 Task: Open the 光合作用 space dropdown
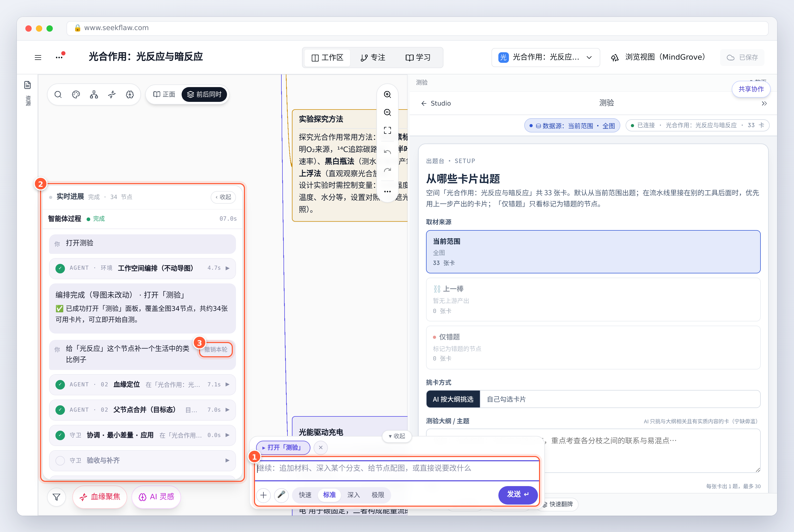(x=545, y=57)
